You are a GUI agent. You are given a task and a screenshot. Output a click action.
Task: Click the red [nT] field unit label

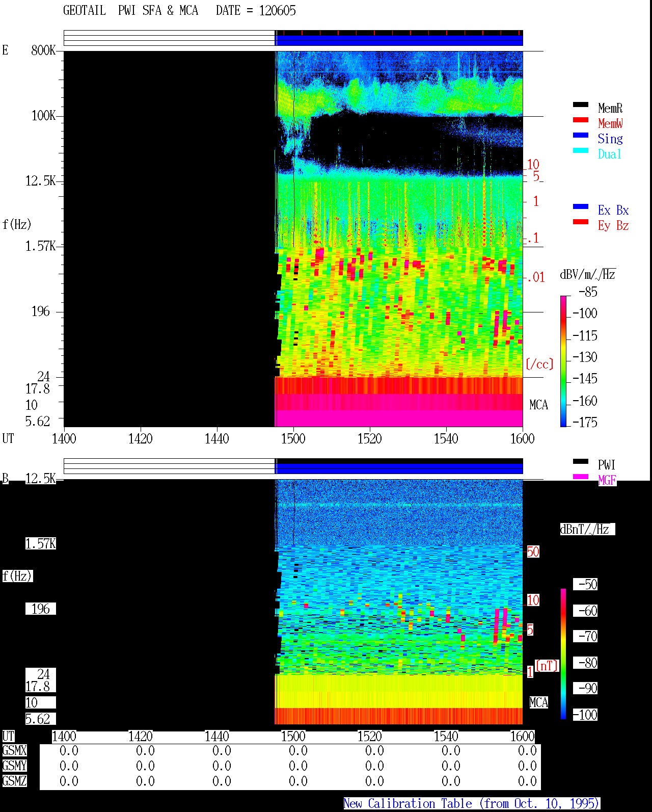pyautogui.click(x=547, y=666)
